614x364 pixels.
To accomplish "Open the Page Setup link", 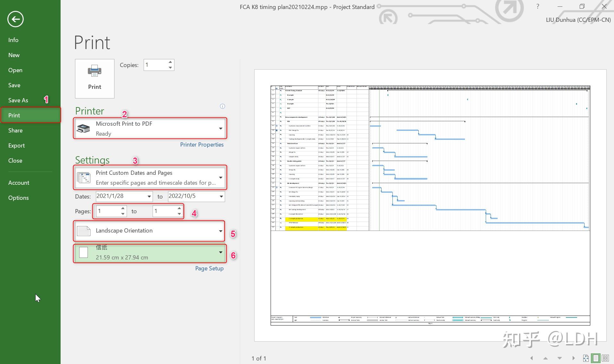I will [x=209, y=268].
